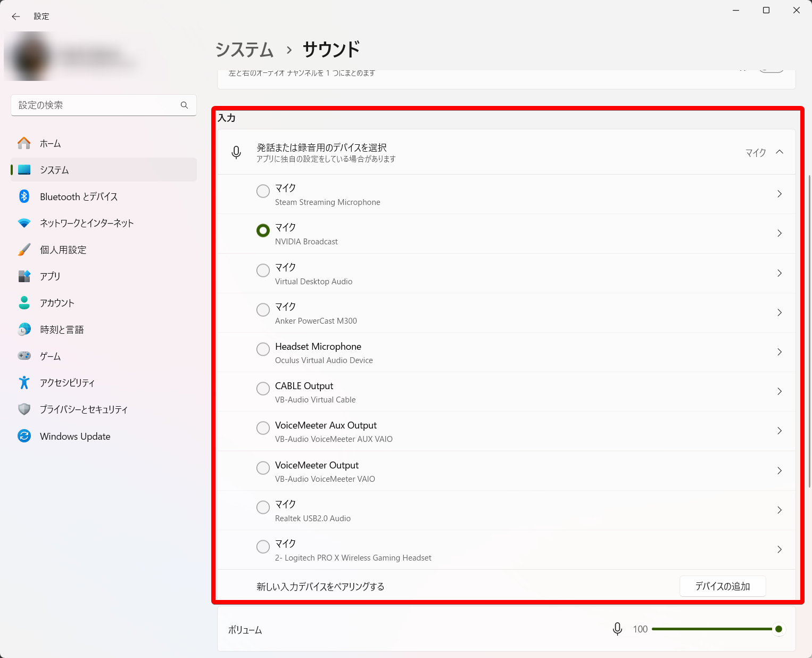Screen dimensions: 812x658
Task: Click the Time and language clock icon
Action: (24, 330)
